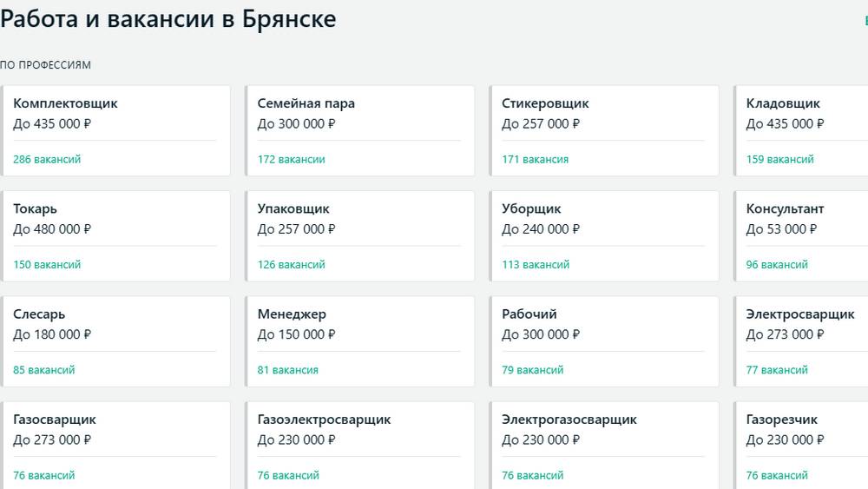The height and width of the screenshot is (489, 868).
Task: Open the Упаковщик profession card
Action: tap(360, 236)
